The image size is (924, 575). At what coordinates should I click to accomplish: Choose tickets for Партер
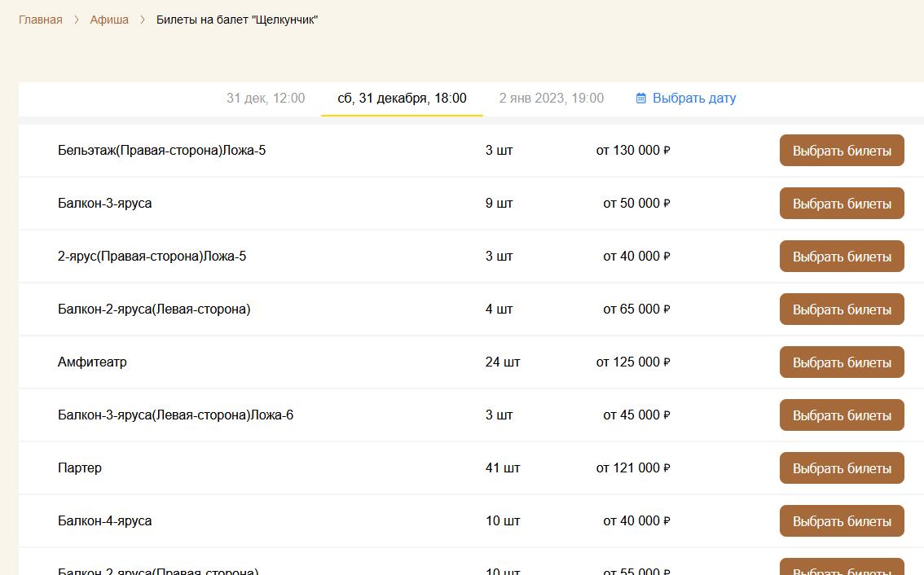tap(842, 468)
